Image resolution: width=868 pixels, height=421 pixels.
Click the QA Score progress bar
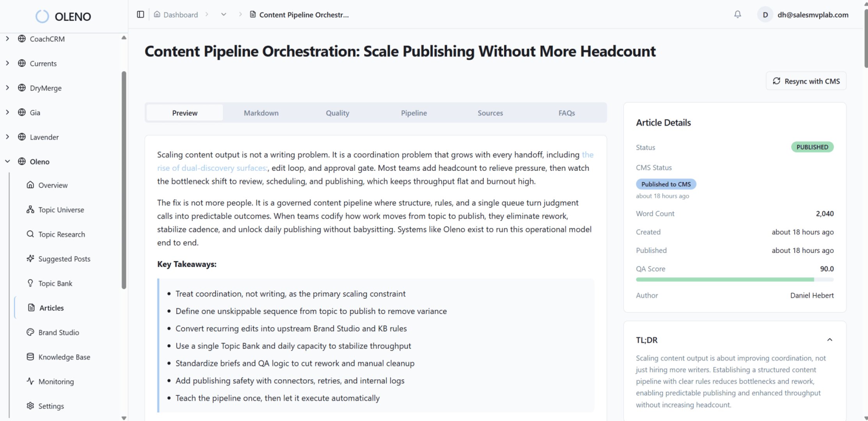point(735,279)
